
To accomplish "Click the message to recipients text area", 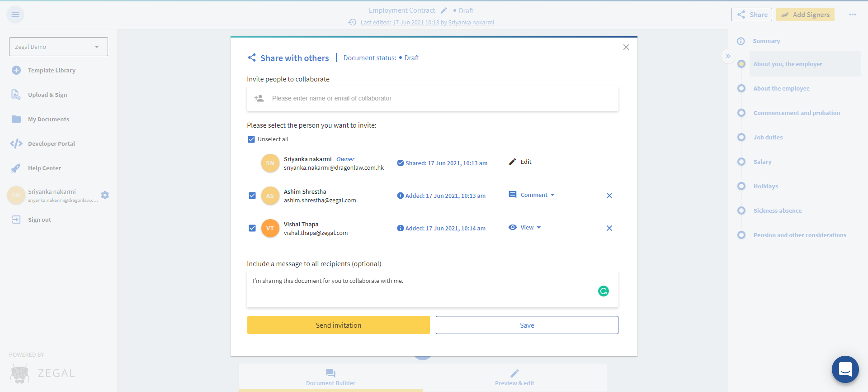I will (x=433, y=289).
